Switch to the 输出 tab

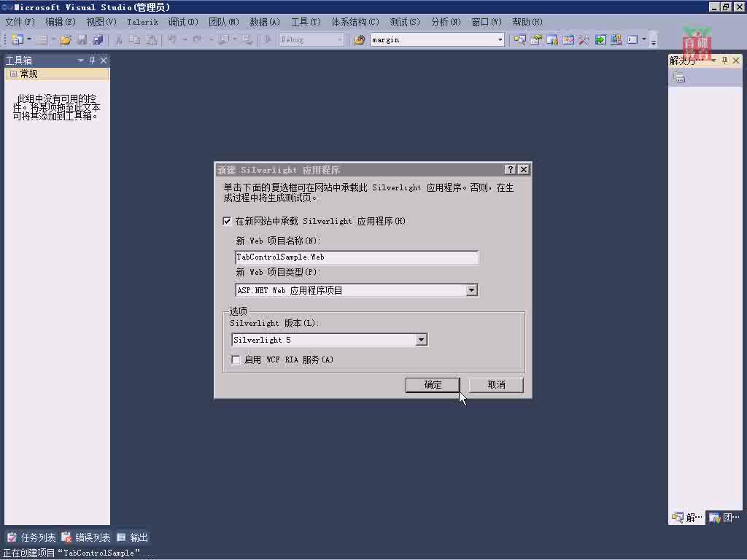(133, 537)
